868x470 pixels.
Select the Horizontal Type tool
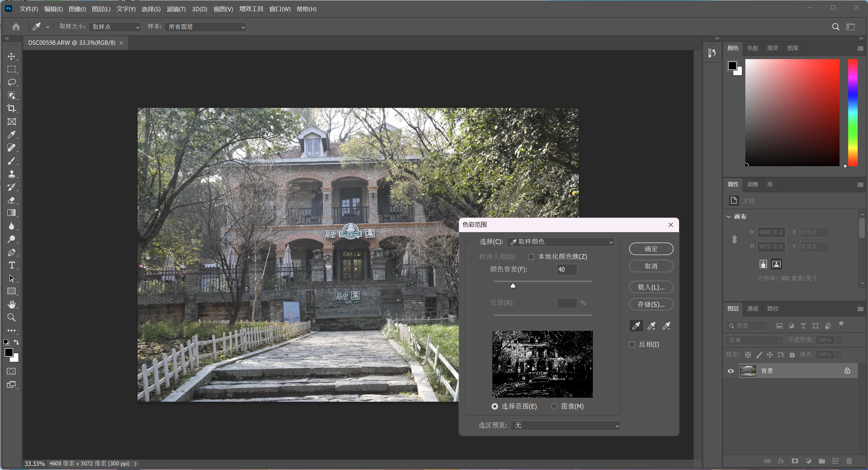point(11,265)
